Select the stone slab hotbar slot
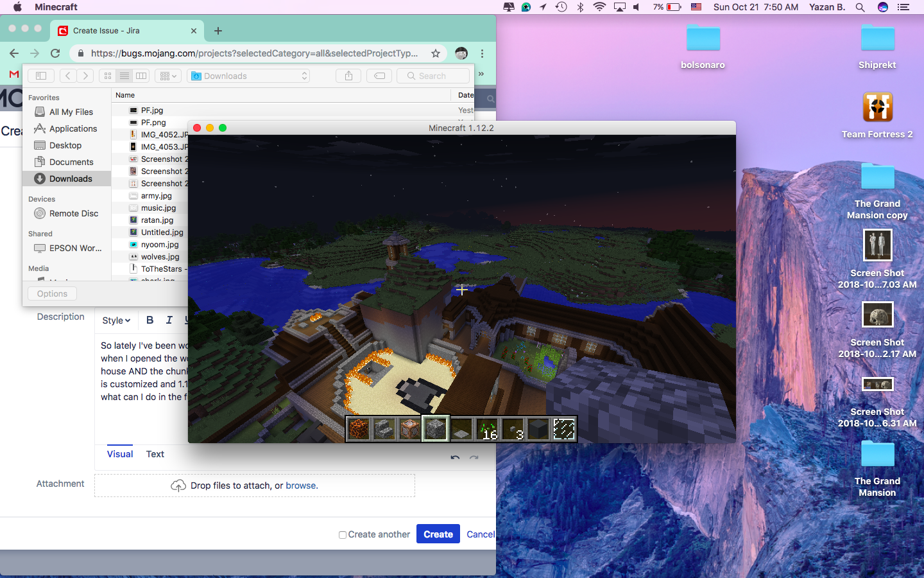The height and width of the screenshot is (578, 924). pos(461,429)
